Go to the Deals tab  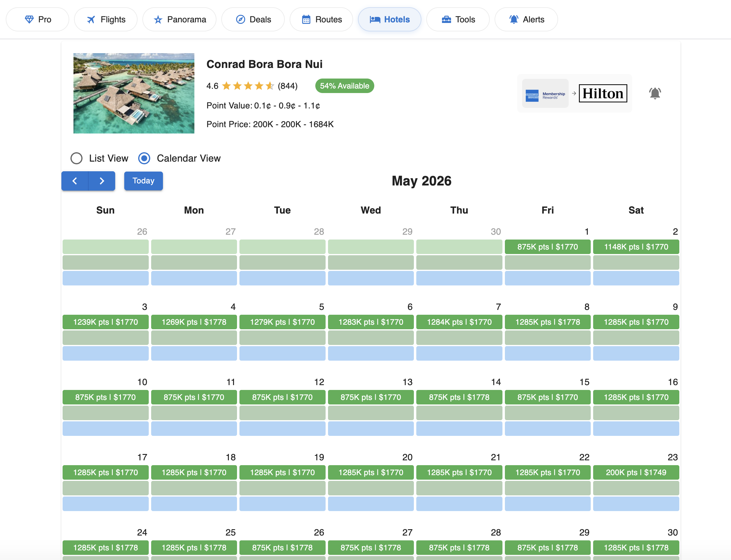253,19
